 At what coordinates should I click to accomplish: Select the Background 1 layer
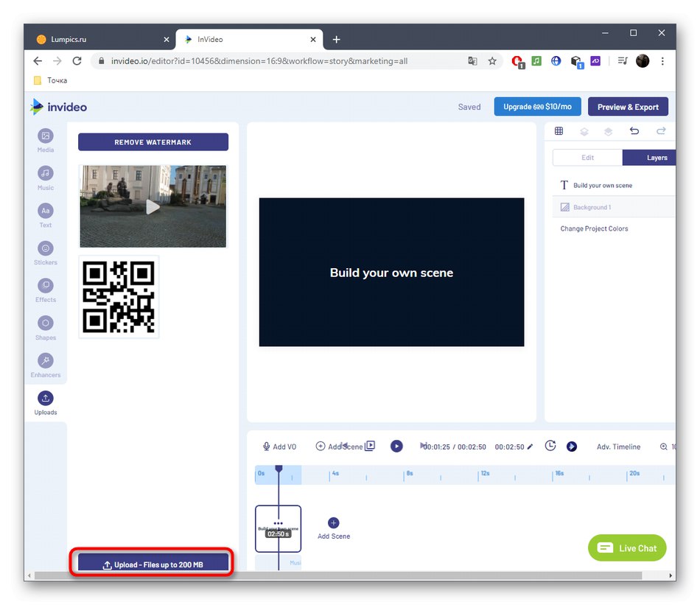[614, 207]
